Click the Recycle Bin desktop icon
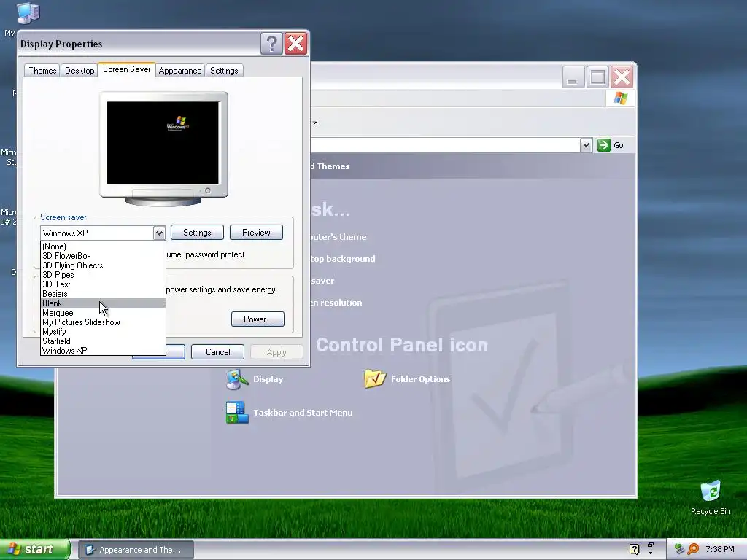This screenshot has width=747, height=560. (x=711, y=491)
